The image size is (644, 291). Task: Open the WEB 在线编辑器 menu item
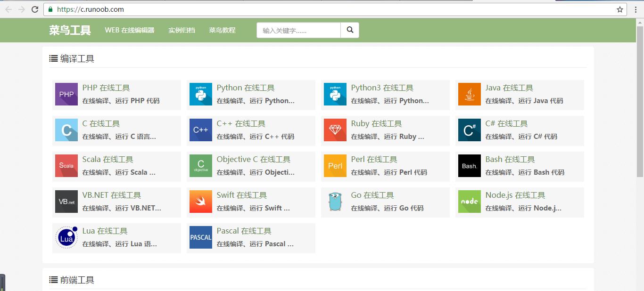tap(130, 30)
